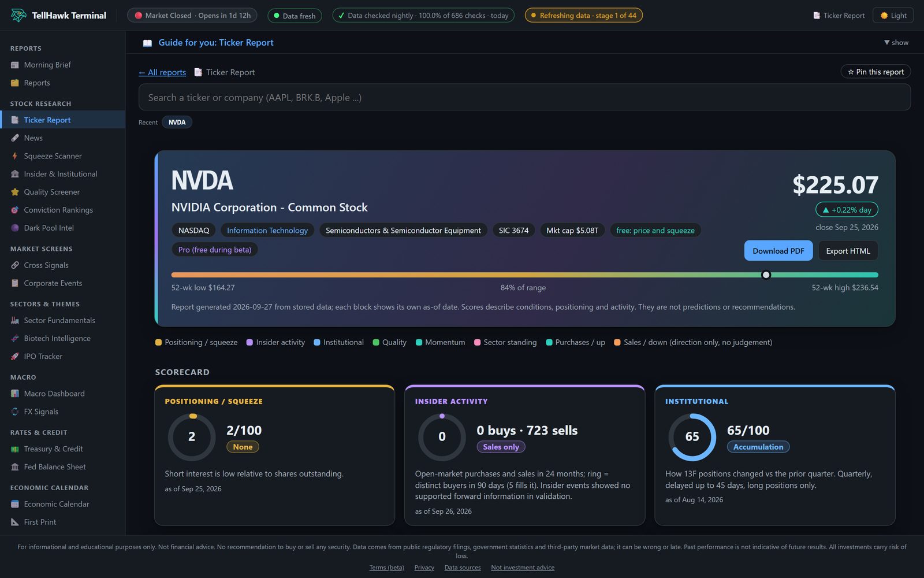The width and height of the screenshot is (924, 578).
Task: Click the Information Technology sector tag
Action: (x=267, y=230)
